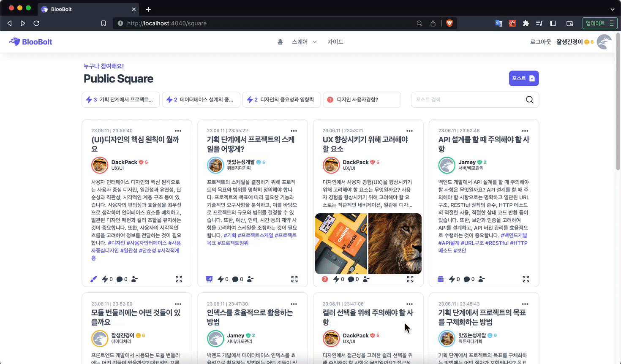Open the browser extensions puzzle icon

pyautogui.click(x=526, y=23)
